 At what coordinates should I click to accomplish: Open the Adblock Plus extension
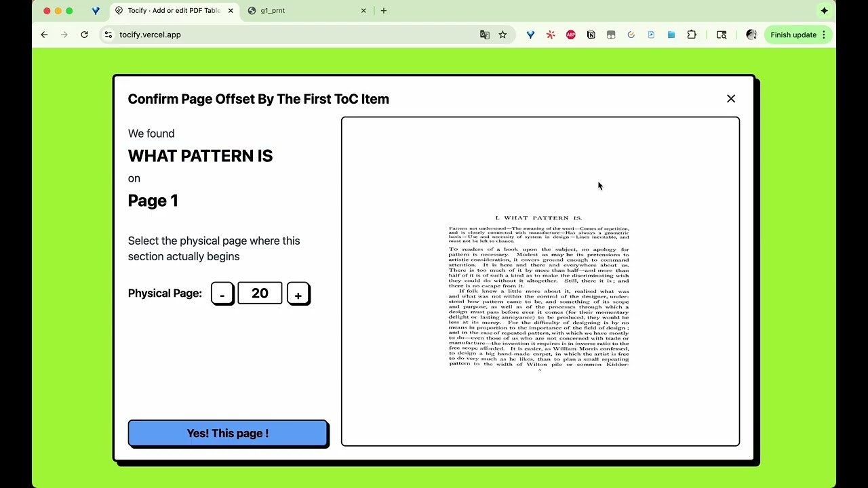(570, 35)
